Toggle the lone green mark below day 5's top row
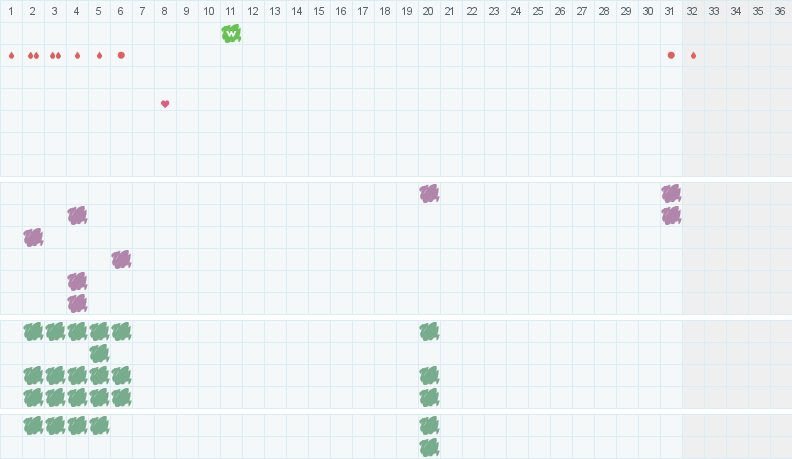 tap(99, 353)
